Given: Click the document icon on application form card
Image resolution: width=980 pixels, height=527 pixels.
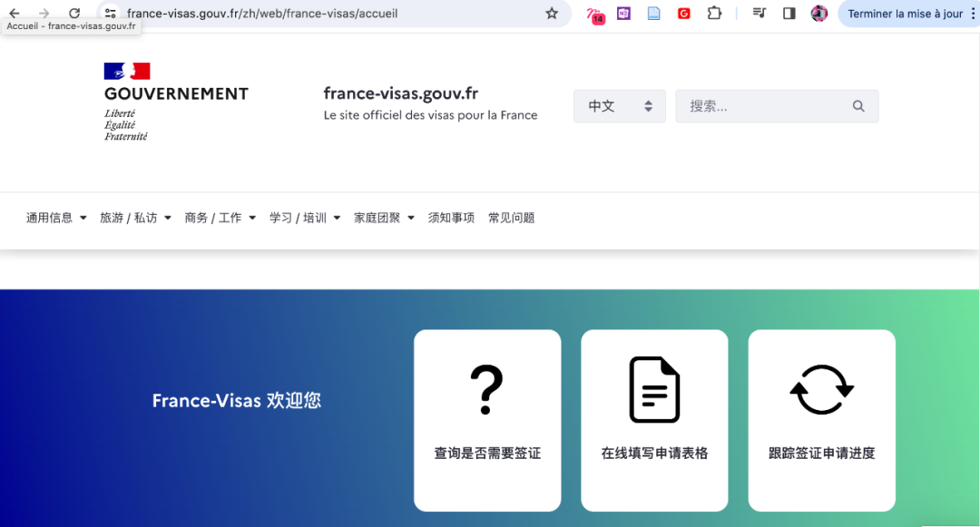Looking at the screenshot, I should [x=654, y=389].
